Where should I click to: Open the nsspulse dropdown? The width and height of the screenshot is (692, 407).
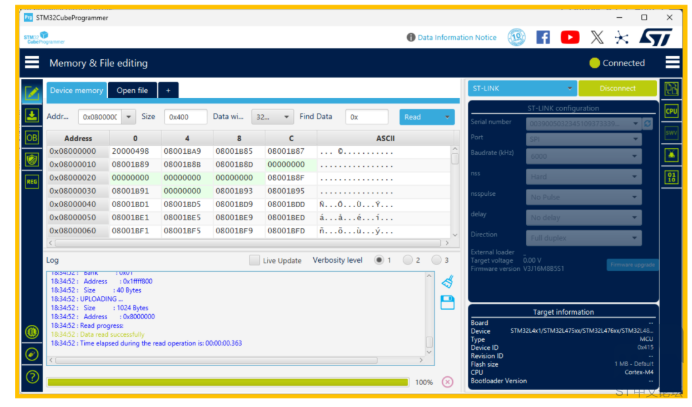[x=583, y=197]
